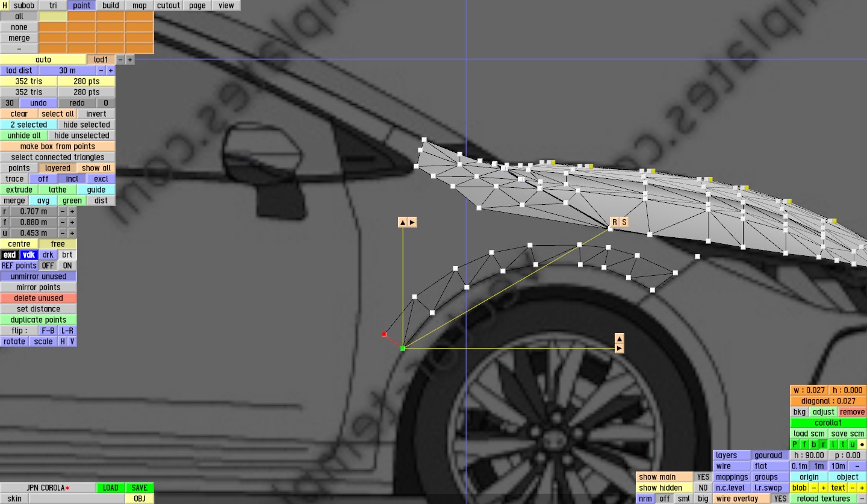Select the 0.1m grid size
This screenshot has width=867, height=504.
click(800, 466)
